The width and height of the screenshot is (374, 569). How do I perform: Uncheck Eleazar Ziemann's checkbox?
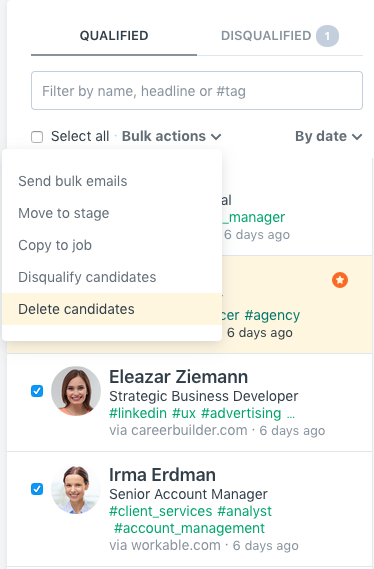point(37,391)
